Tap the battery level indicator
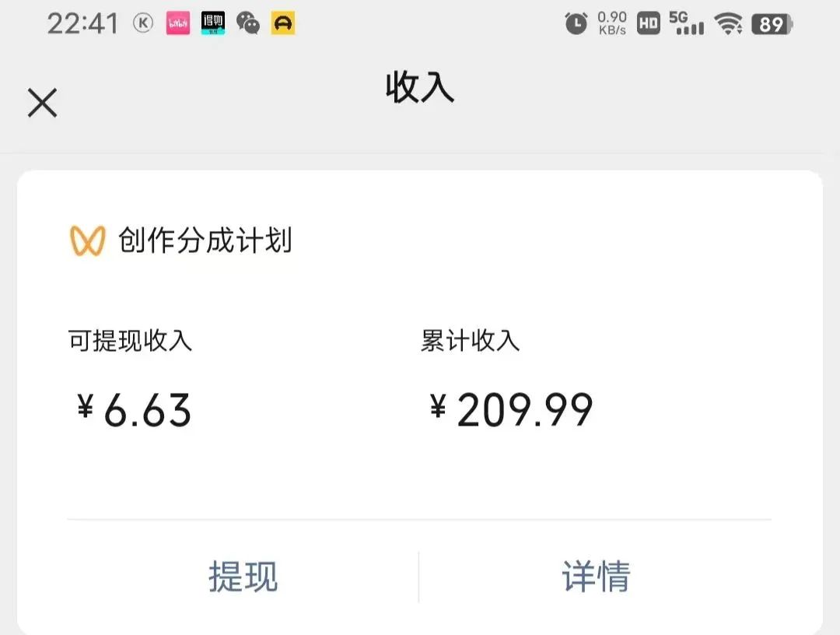 [x=771, y=24]
